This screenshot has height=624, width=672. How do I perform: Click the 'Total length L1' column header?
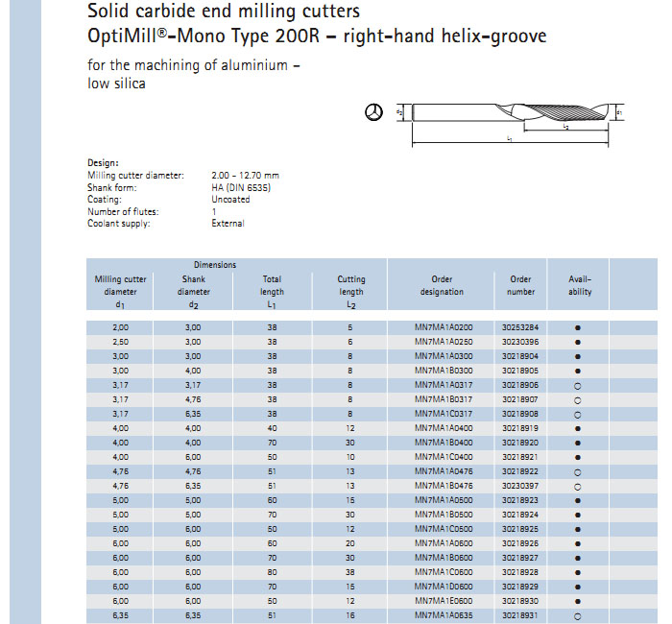click(x=272, y=291)
